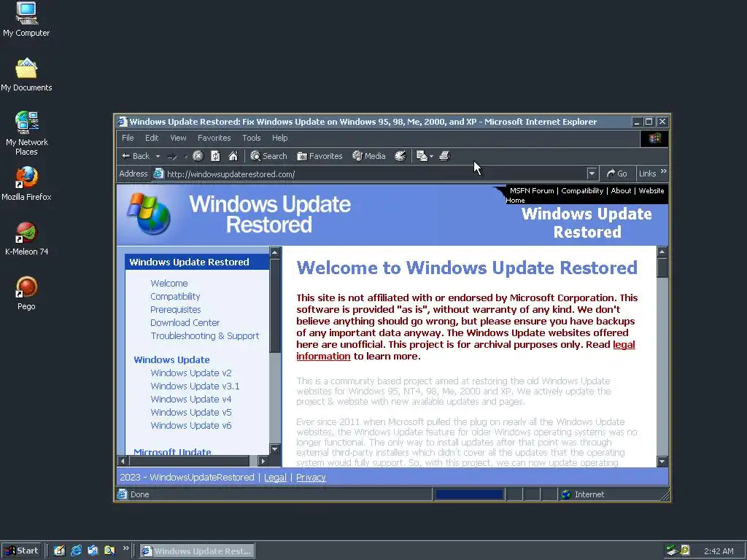Click main content scroll down arrow
Viewport: 747px width, 560px height.
pyautogui.click(x=662, y=461)
